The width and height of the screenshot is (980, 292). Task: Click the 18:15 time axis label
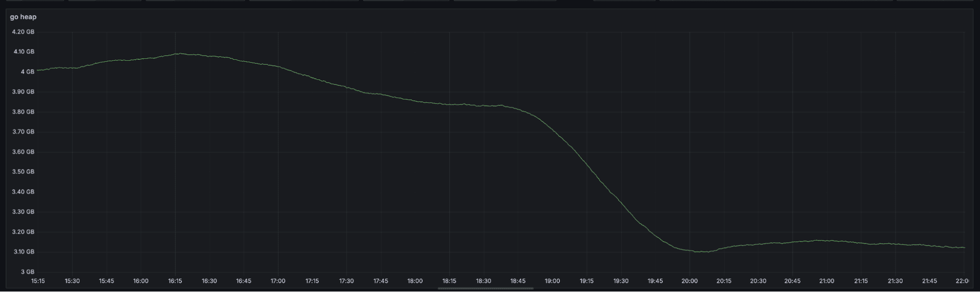click(449, 281)
